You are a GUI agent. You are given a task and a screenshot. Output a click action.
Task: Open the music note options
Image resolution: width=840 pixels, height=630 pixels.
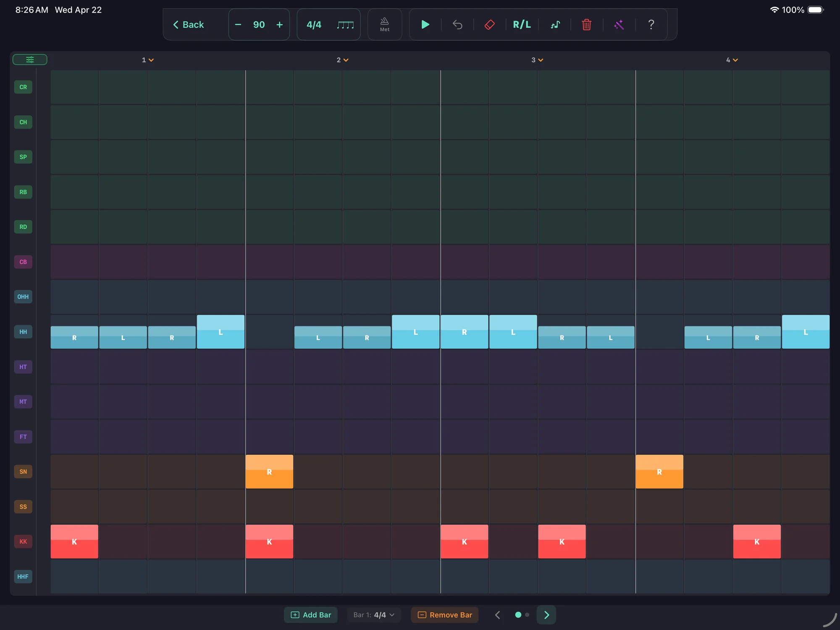pos(555,25)
